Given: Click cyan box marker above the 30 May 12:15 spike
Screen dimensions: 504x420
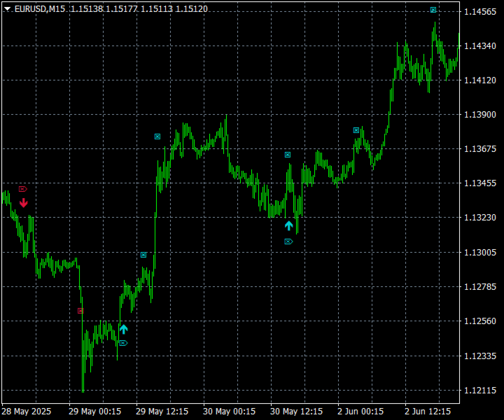Looking at the screenshot, I should 288,155.
